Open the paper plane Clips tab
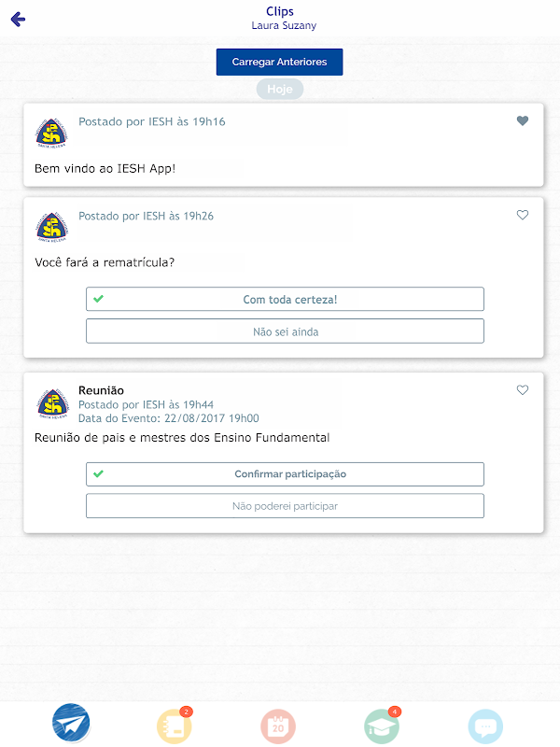The width and height of the screenshot is (560, 747). 71,723
